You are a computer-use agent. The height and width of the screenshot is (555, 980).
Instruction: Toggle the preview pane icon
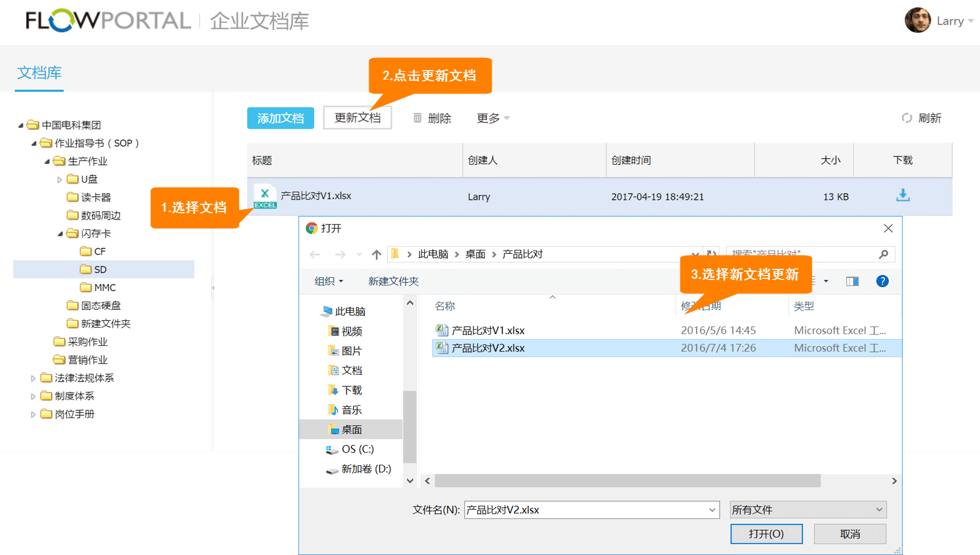(x=852, y=281)
